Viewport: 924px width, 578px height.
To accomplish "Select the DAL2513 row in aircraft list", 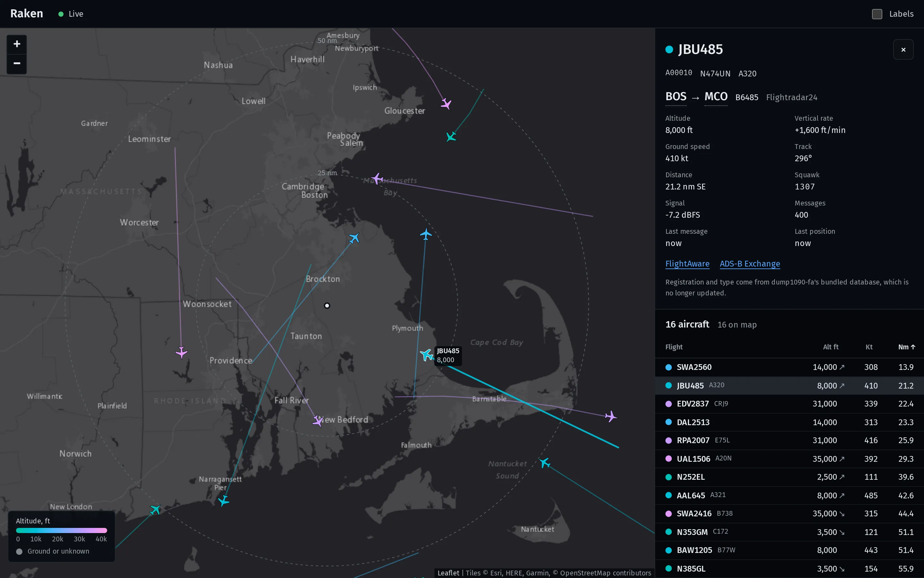I will 789,422.
